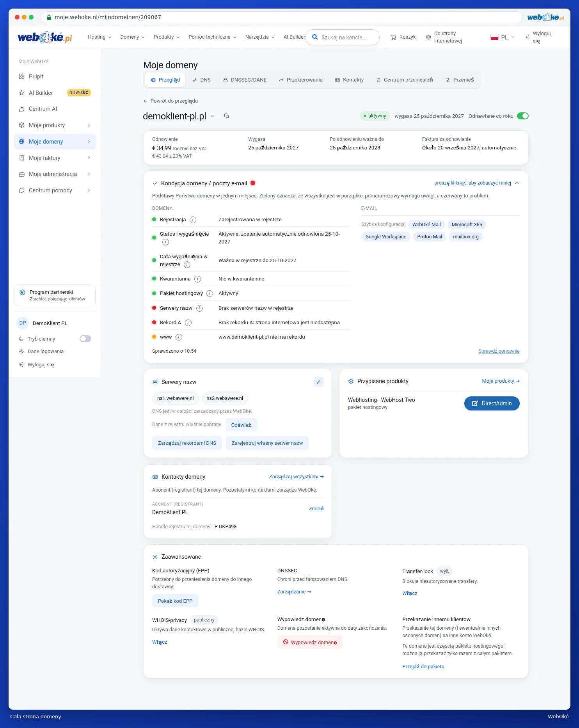Switch to the DNS tab
The height and width of the screenshot is (728, 579).
coord(201,80)
